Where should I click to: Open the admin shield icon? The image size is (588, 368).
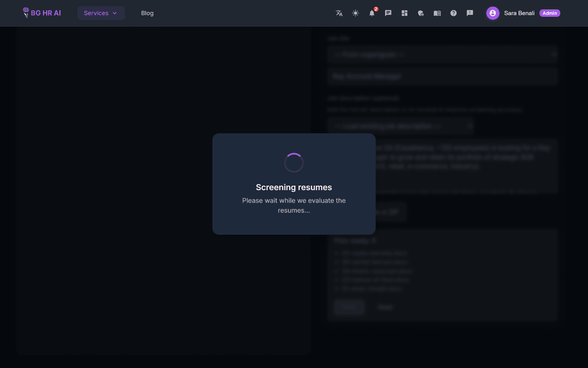(x=421, y=13)
